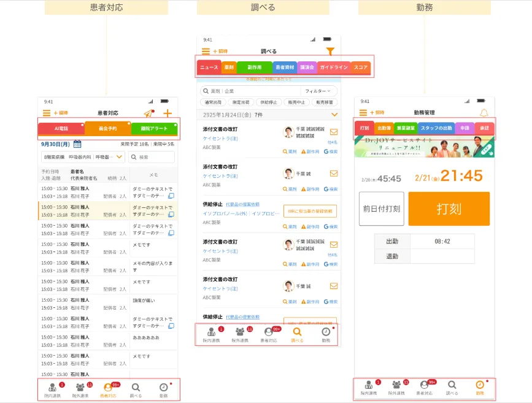Tap notification bell in 勤務管理 screen

coord(484,113)
